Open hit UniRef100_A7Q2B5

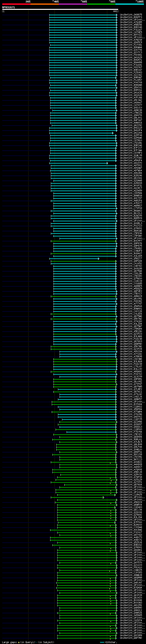pyautogui.click(x=131, y=22)
